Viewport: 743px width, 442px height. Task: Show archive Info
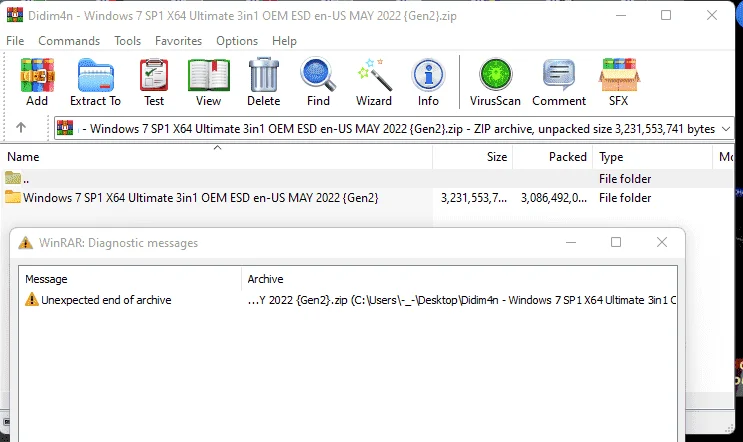[x=428, y=75]
